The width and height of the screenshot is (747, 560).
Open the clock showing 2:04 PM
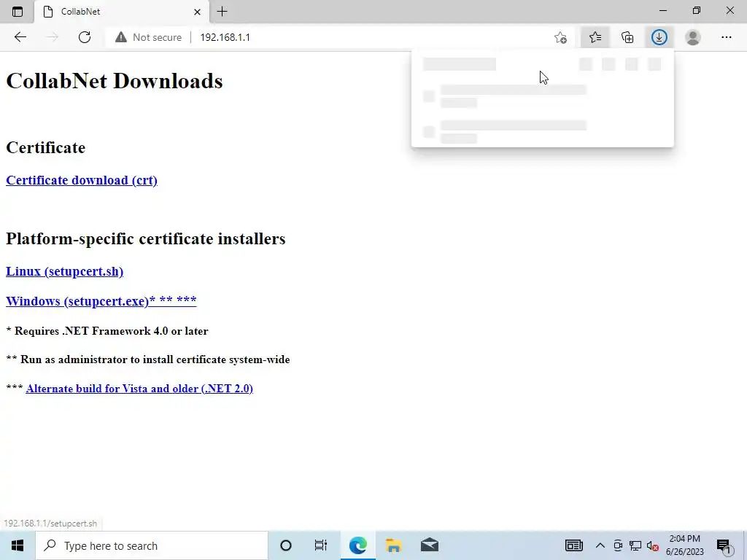(684, 545)
